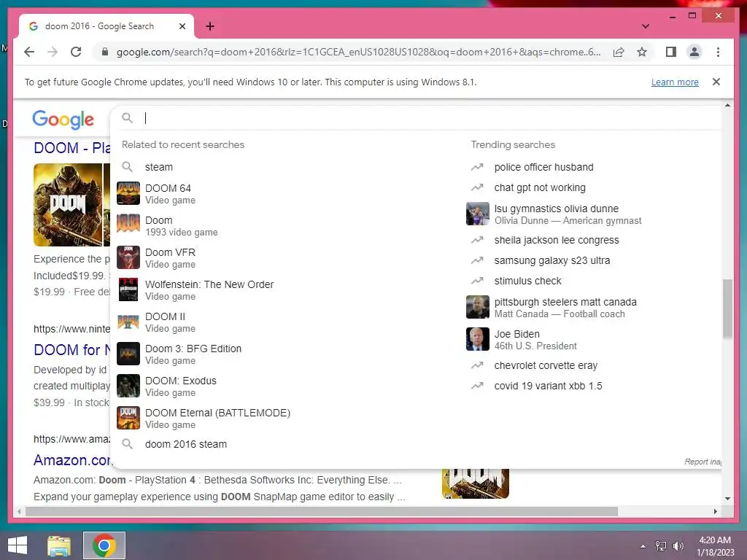This screenshot has height=560, width=747.
Task: Close the doom 2016 Google Search tab
Action: point(182,26)
